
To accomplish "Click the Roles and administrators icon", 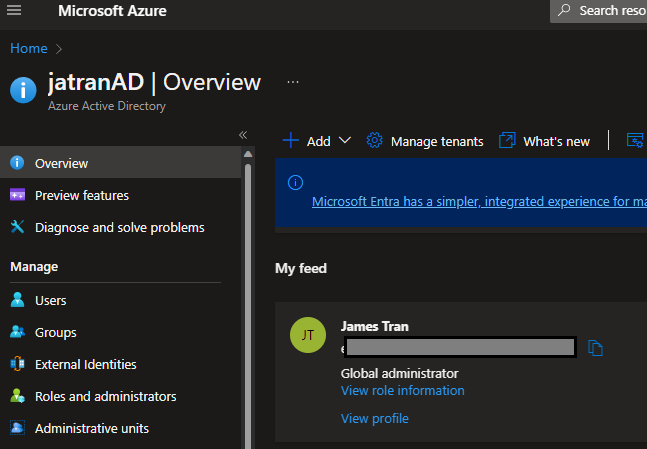I will click(x=17, y=396).
